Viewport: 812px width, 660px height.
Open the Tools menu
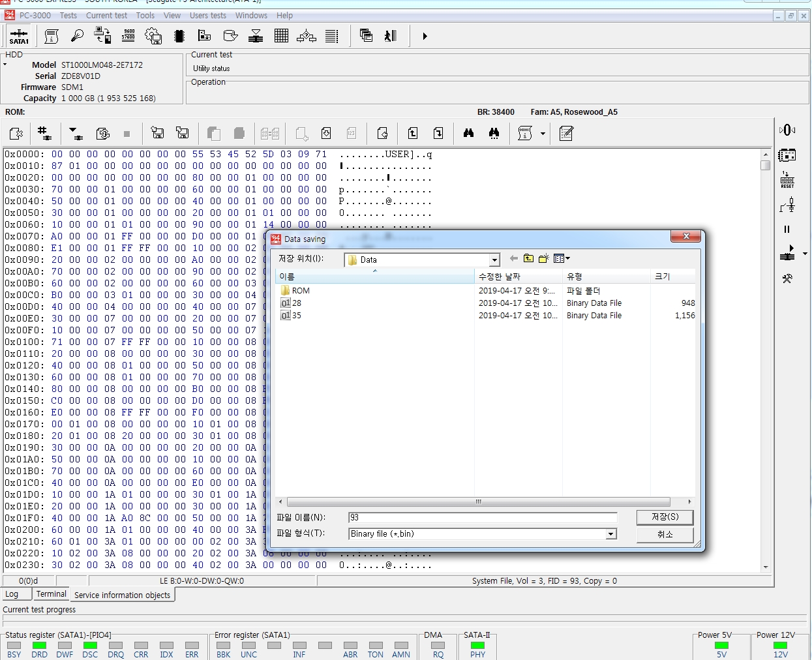point(145,16)
